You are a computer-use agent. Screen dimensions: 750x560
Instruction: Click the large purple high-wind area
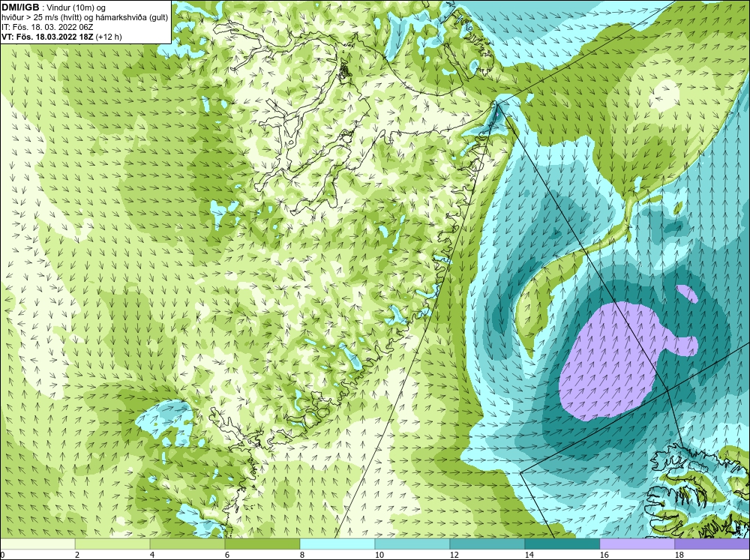point(617,361)
